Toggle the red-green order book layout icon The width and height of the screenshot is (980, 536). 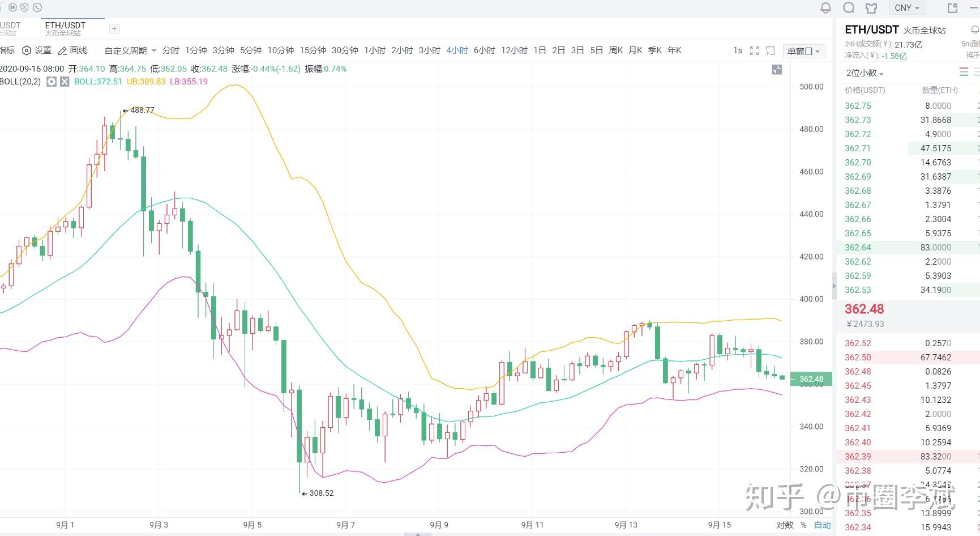coord(963,73)
